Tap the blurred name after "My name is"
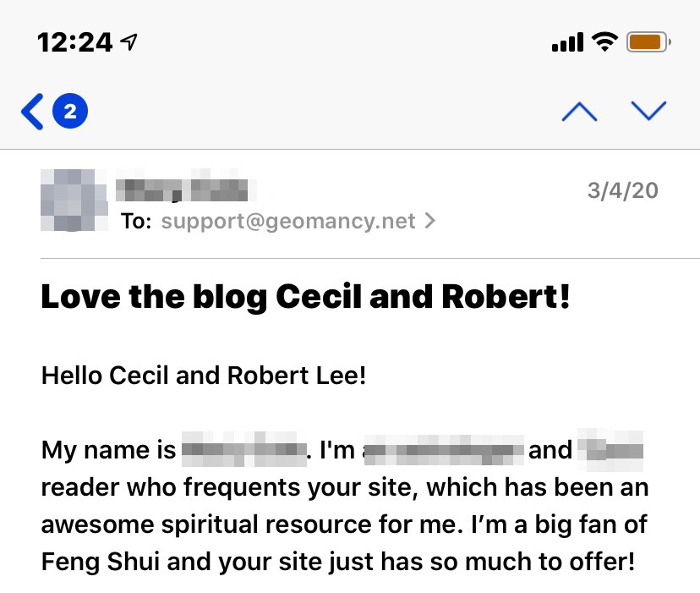The image size is (700, 593). [x=243, y=450]
